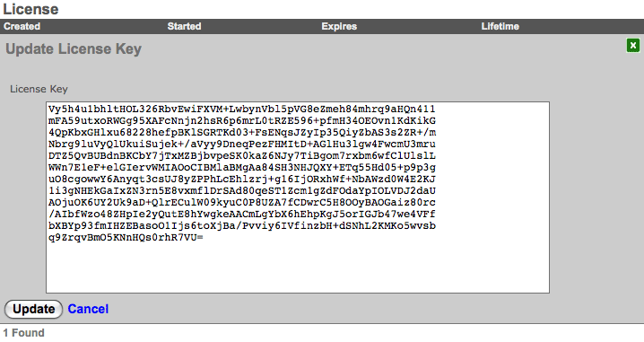The width and height of the screenshot is (644, 342).
Task: Click the License page title
Action: [x=30, y=9]
